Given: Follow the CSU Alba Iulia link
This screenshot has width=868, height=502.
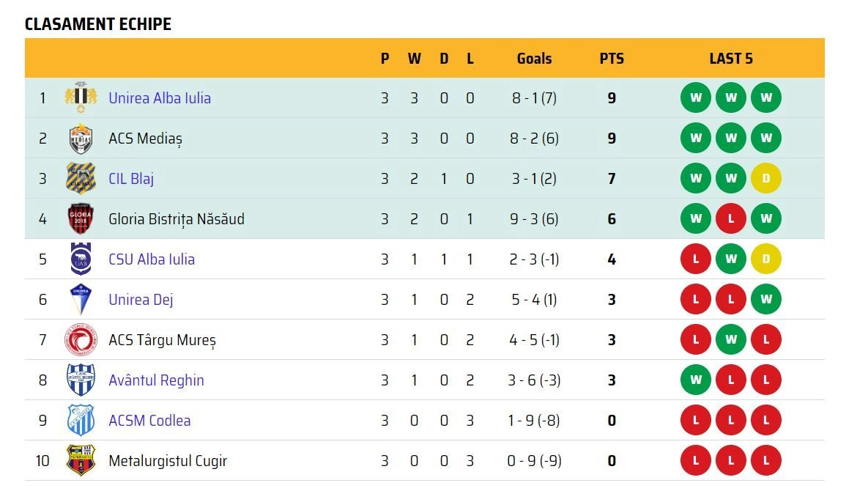Looking at the screenshot, I should coord(152,259).
